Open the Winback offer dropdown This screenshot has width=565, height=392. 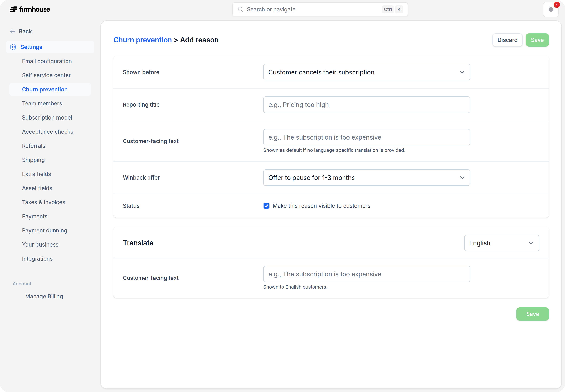[367, 178]
